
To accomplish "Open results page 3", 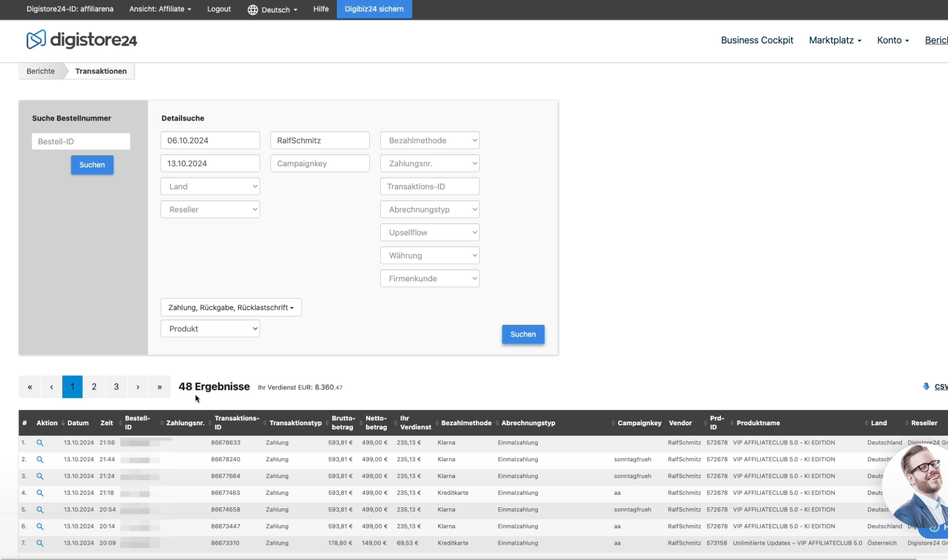I will point(116,387).
